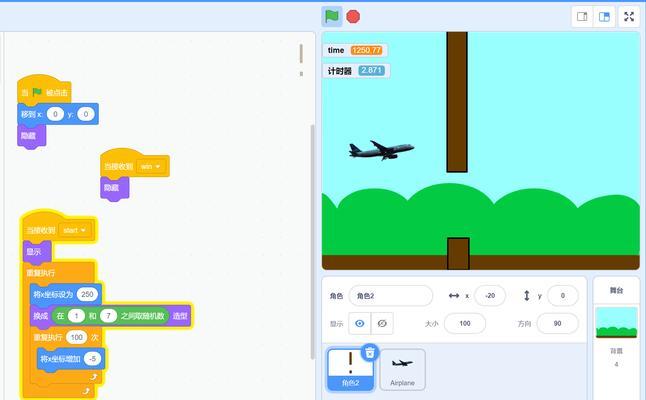Image resolution: width=646 pixels, height=400 pixels.
Task: Select the stage backdrop thumbnail
Action: [x=616, y=323]
